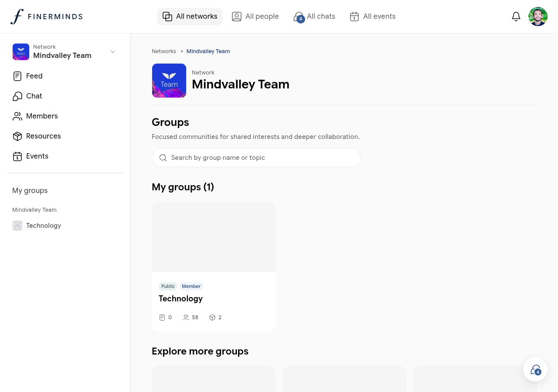
Task: Click the Mindvalley Team label under My groups
Action: (34, 210)
